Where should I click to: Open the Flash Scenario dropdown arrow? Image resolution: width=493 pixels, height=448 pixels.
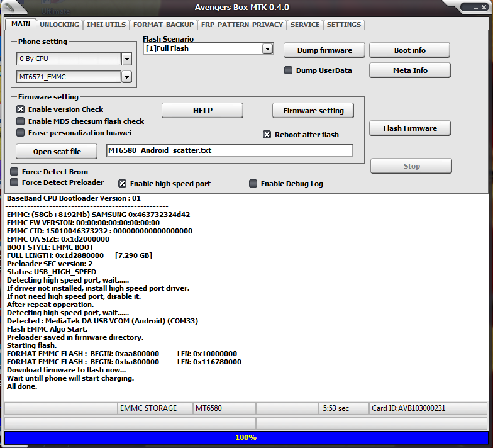[x=267, y=49]
